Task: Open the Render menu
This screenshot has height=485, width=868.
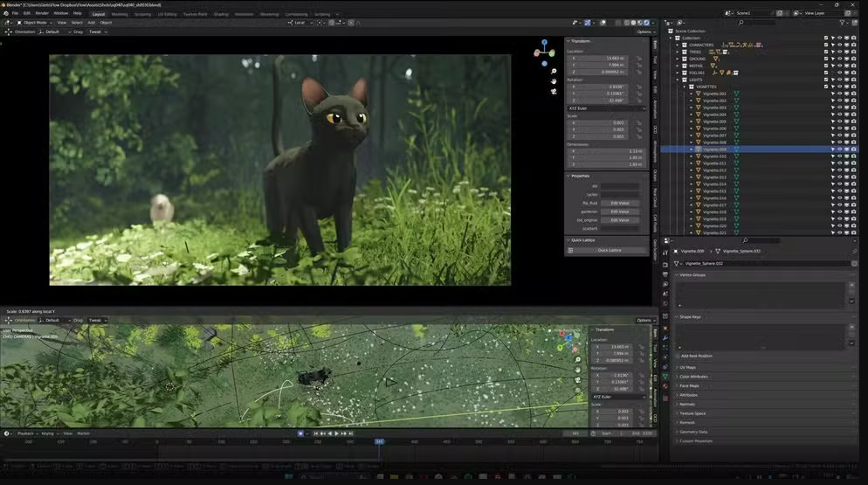Action: pyautogui.click(x=41, y=13)
